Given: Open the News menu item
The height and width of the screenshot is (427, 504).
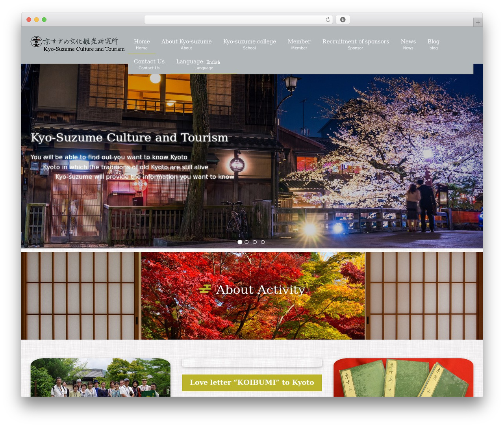Looking at the screenshot, I should pos(408,44).
